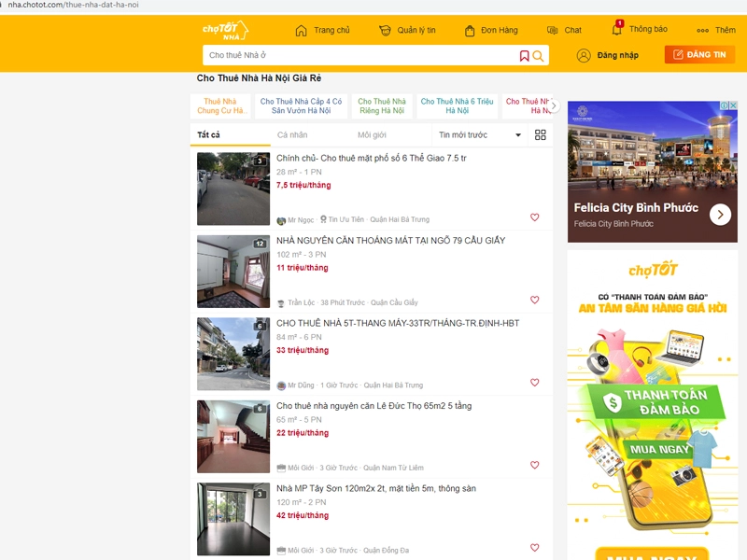
Task: Open the Chat menu item
Action: click(x=572, y=31)
